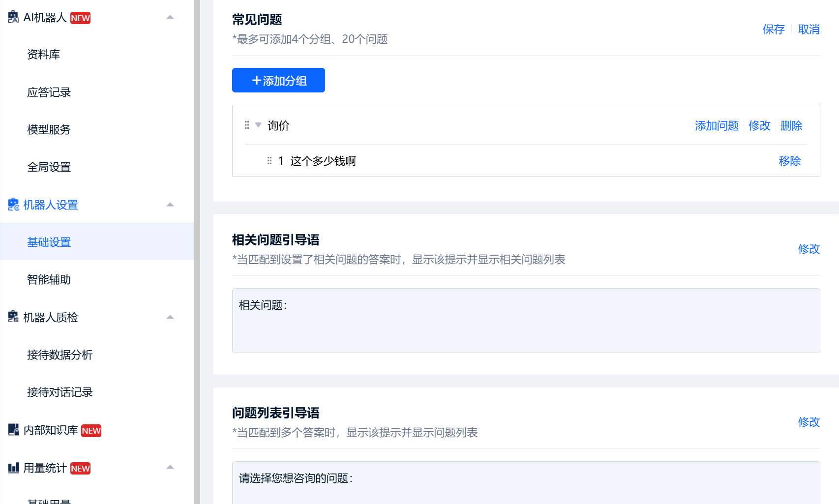The image size is (839, 504).
Task: Collapse the 机器人质检 section arrow
Action: (170, 317)
